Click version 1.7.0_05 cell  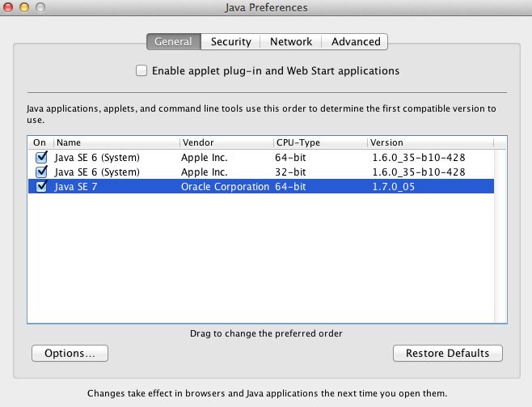point(394,187)
